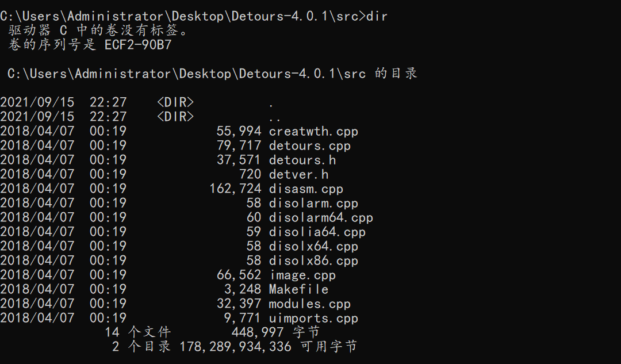
Task: Click the drive C no-label volume line
Action: [98, 30]
